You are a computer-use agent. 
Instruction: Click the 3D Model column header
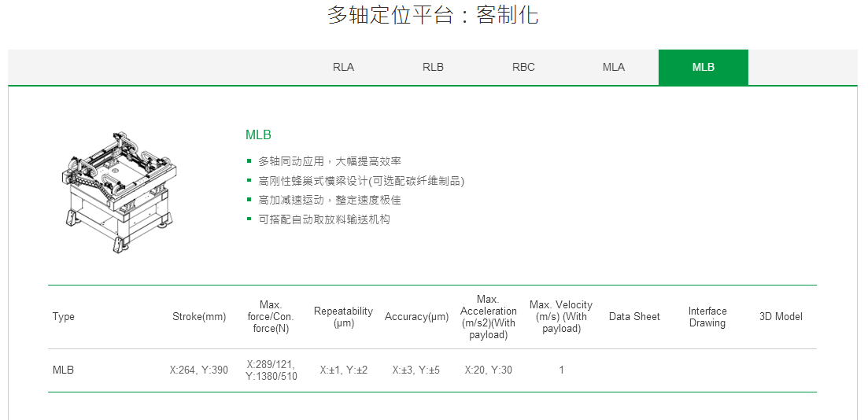(x=781, y=317)
